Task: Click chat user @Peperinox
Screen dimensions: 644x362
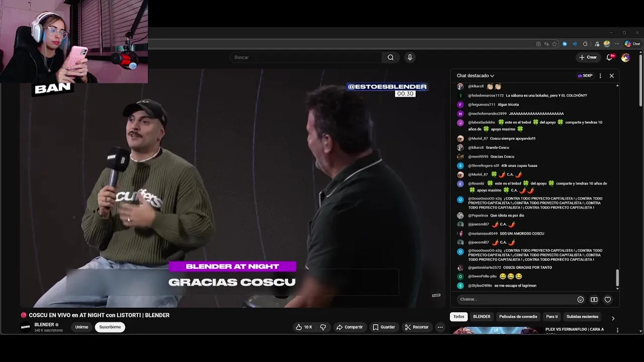Action: [x=478, y=216]
